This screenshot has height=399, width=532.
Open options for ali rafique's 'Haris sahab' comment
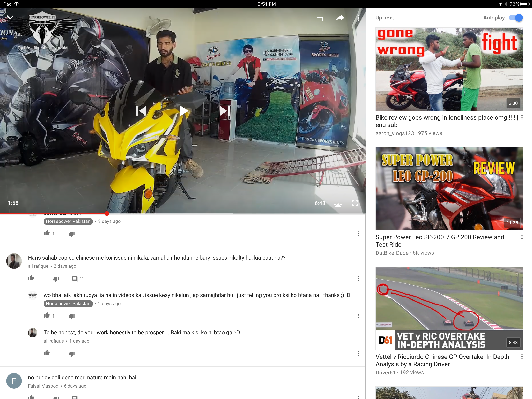(358, 278)
